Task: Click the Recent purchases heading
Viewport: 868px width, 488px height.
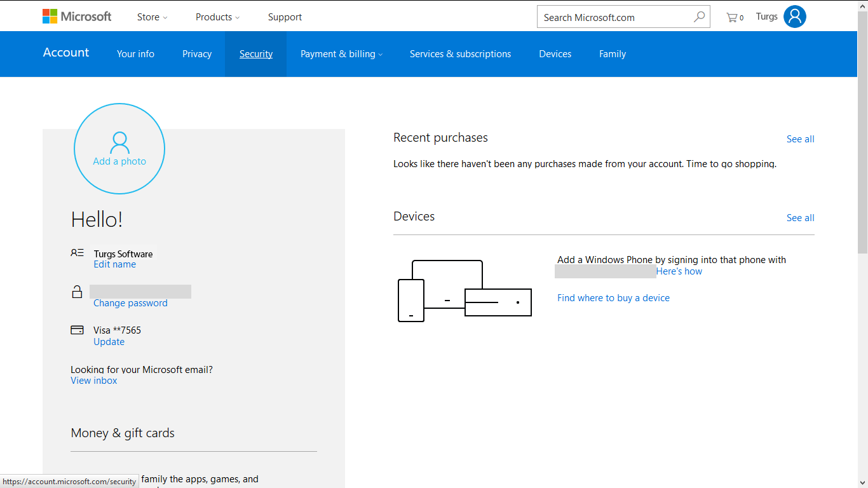Action: 440,138
